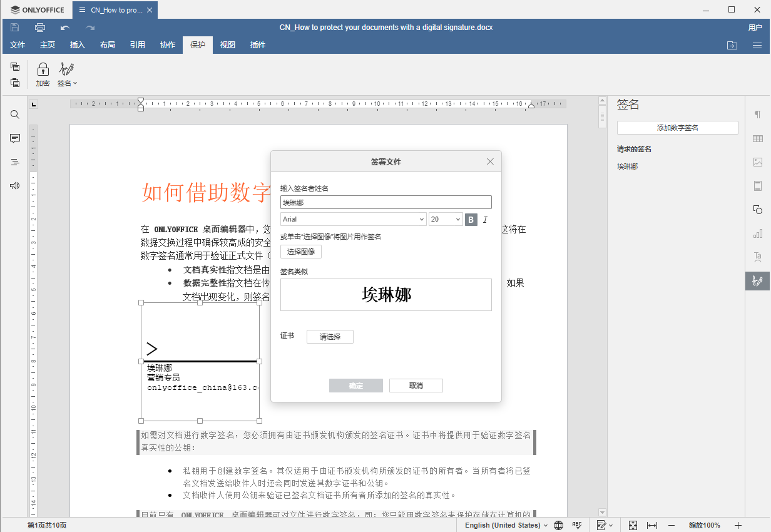Click the Copy icon in toolbar
The height and width of the screenshot is (532, 771).
[15, 66]
